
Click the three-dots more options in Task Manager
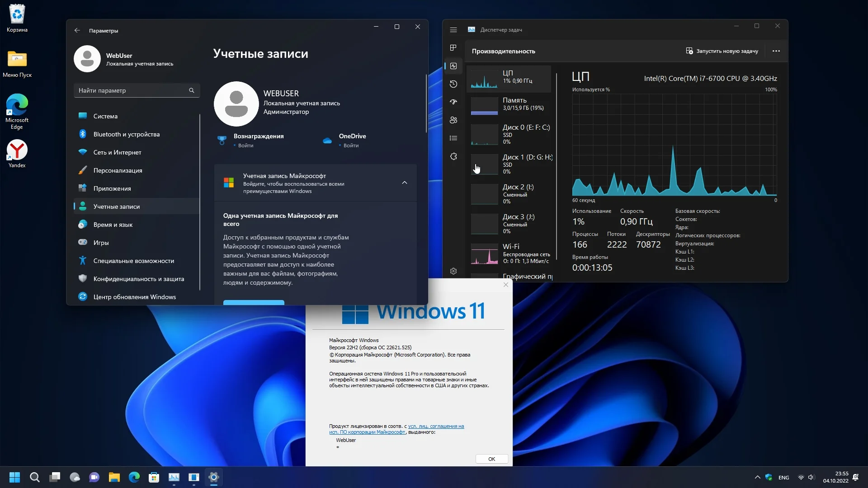(776, 51)
